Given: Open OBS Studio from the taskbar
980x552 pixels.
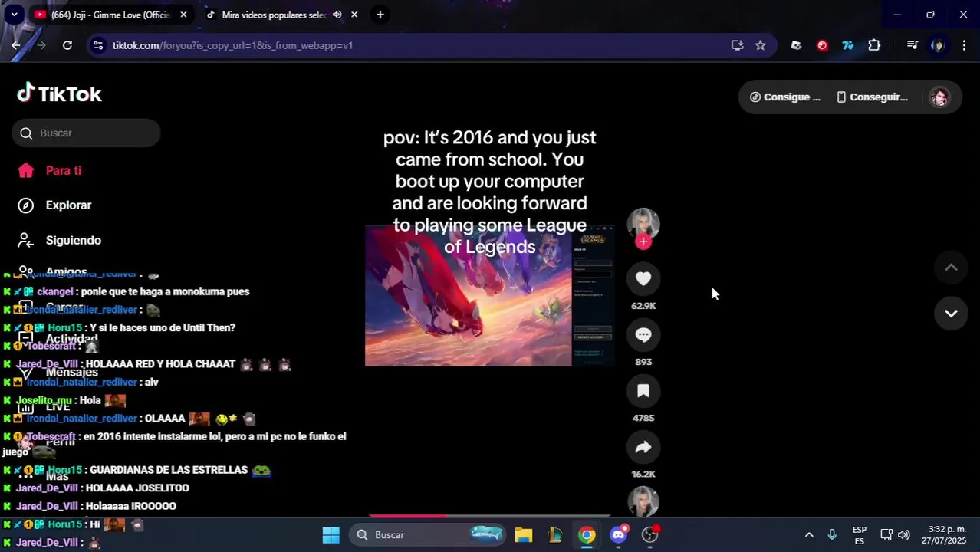Looking at the screenshot, I should click(650, 534).
